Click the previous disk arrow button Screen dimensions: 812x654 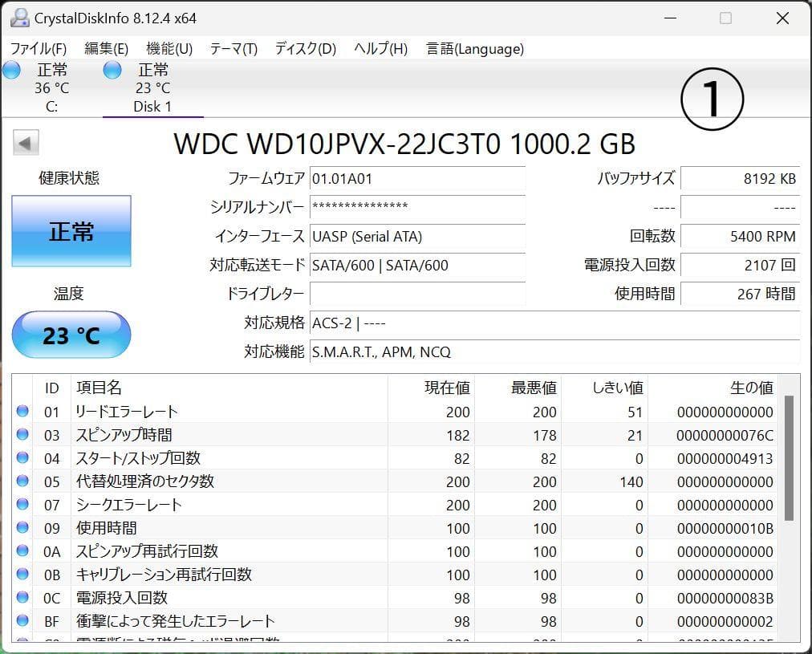(x=26, y=142)
